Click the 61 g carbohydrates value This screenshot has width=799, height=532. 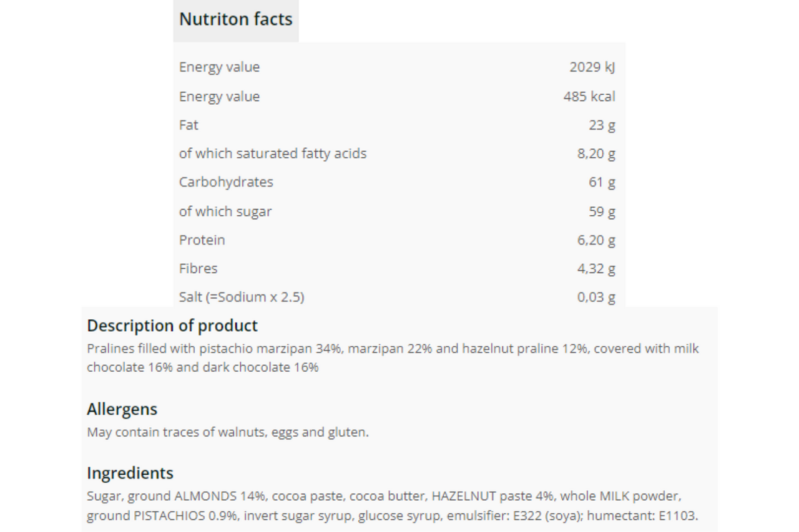pos(602,183)
